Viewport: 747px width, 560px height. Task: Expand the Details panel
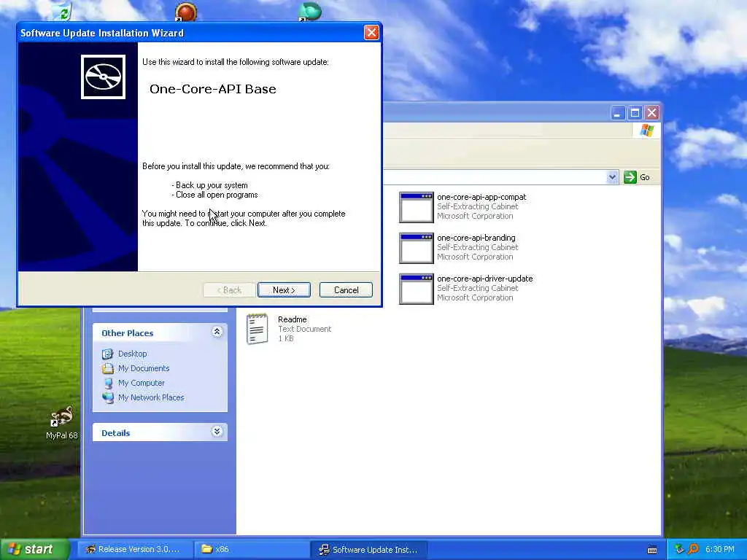217,432
